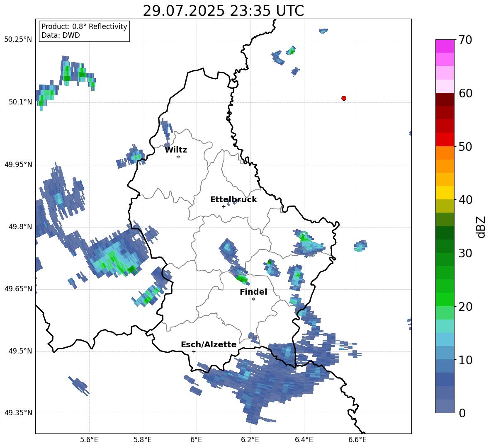Click the 30 label on the colorbar
The height and width of the screenshot is (448, 491).
coord(465,253)
